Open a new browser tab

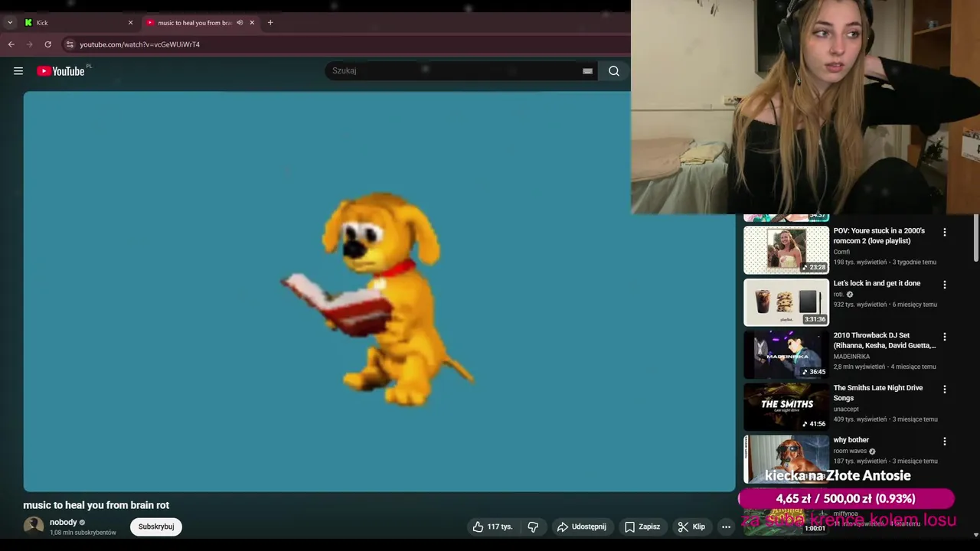pos(270,23)
